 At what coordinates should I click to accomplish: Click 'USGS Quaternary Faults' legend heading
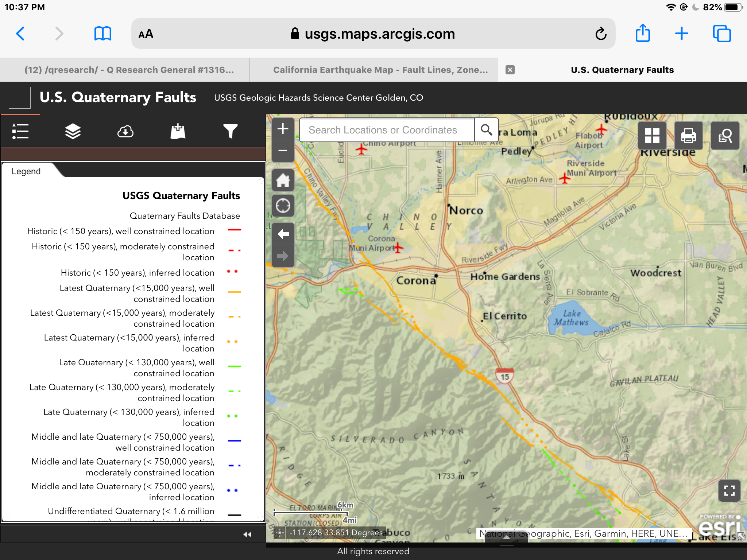[181, 196]
